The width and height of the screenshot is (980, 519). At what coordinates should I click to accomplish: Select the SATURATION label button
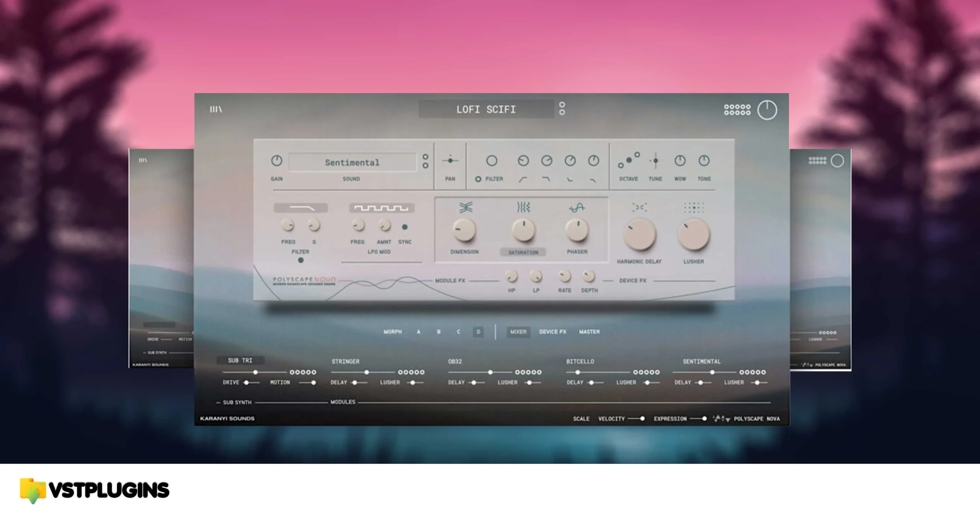[x=523, y=252]
